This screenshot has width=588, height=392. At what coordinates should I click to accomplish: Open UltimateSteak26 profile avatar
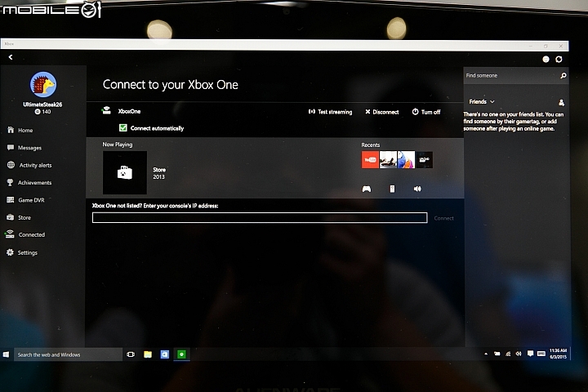43,85
